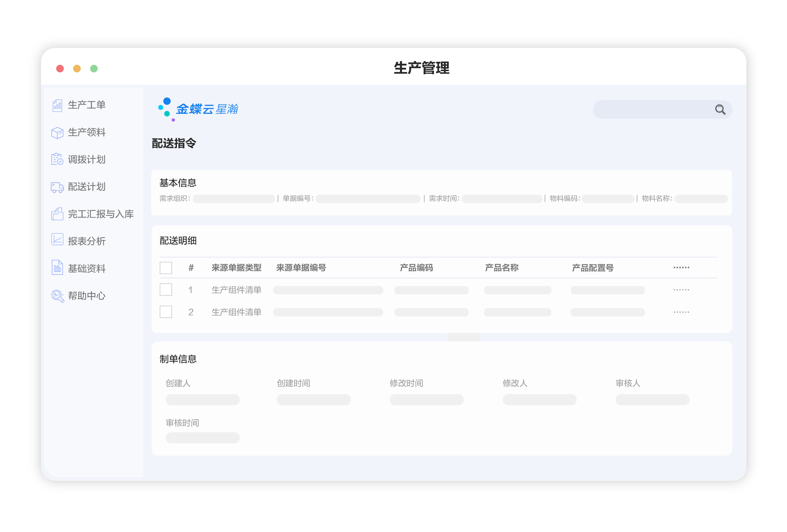Click the 来源单据类型 column header
The width and height of the screenshot is (787, 532).
pyautogui.click(x=236, y=268)
